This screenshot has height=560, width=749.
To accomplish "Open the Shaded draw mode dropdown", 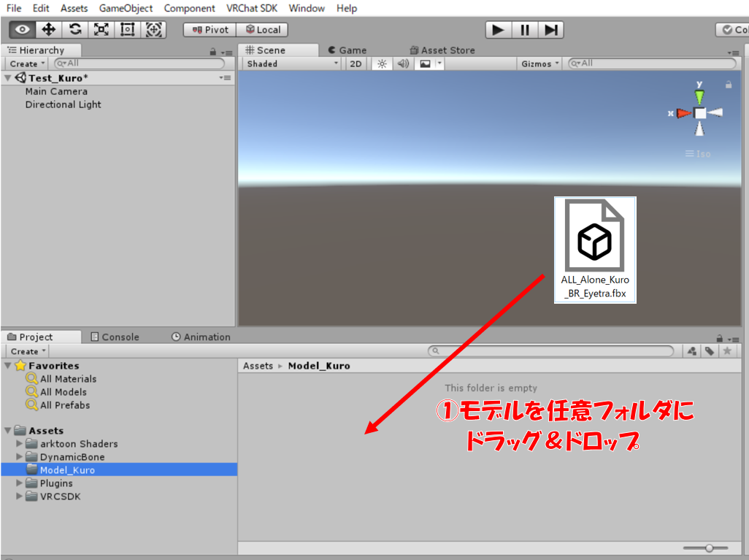I will (292, 64).
